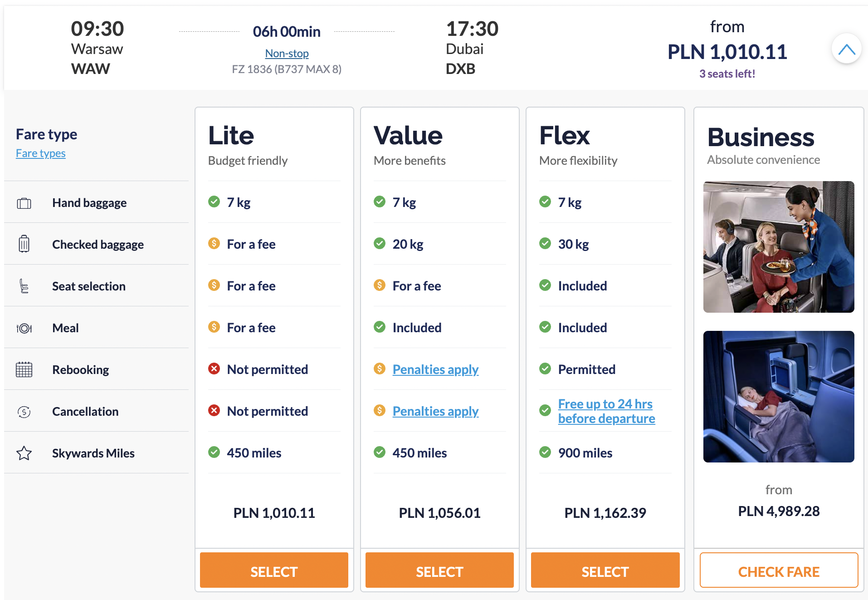Open the Non-stop flight details link
Image resolution: width=868 pixels, height=600 pixels.
tap(287, 54)
